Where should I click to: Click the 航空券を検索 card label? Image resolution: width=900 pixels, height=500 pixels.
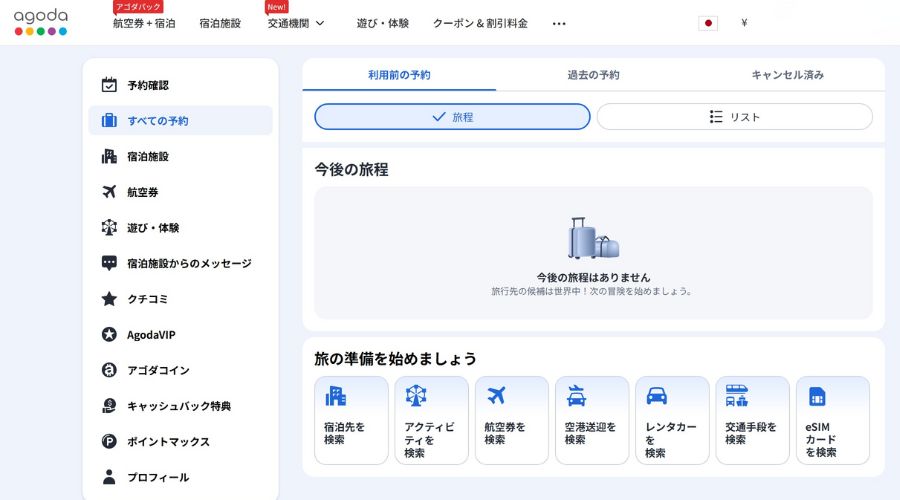point(505,433)
